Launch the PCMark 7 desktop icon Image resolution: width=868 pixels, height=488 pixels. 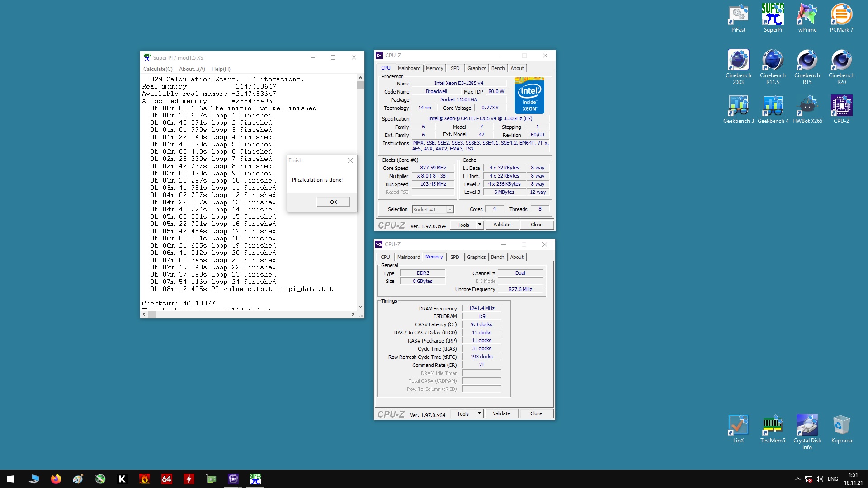click(841, 18)
